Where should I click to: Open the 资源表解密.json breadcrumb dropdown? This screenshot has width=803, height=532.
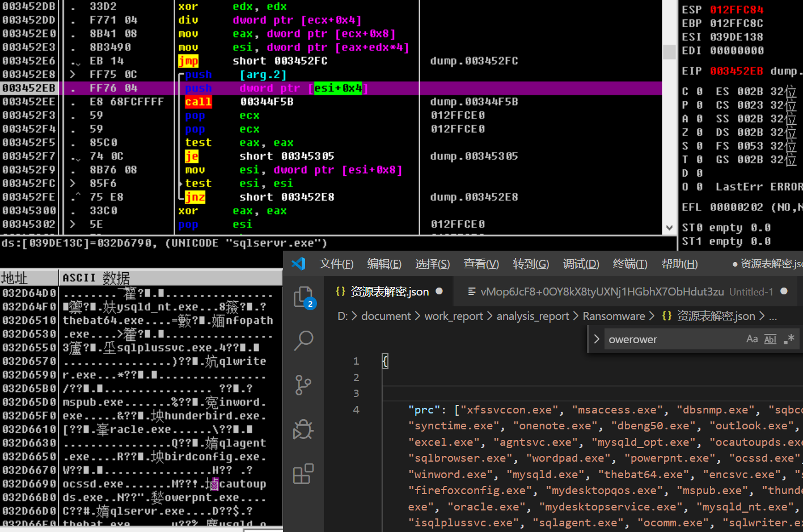click(709, 316)
